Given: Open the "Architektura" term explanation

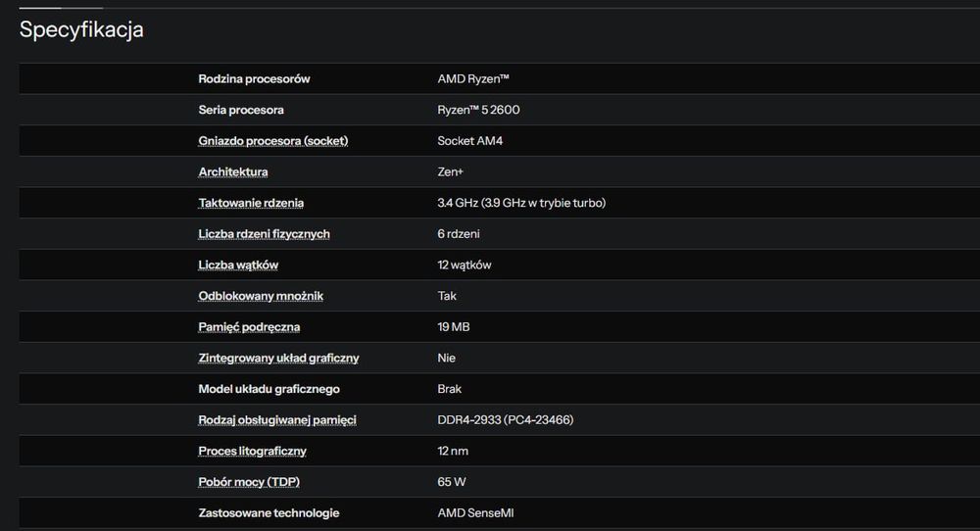Looking at the screenshot, I should point(232,172).
